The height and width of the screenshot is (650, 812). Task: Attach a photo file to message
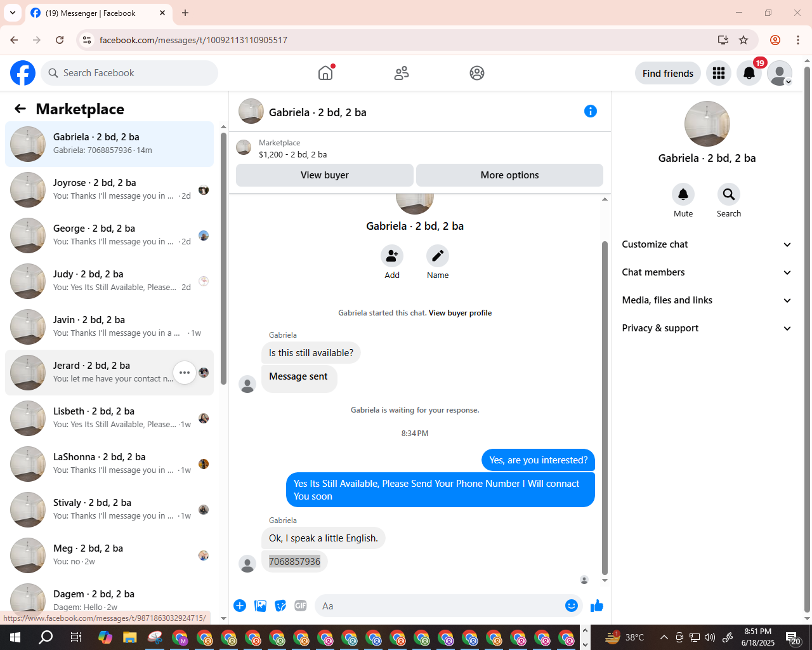(x=260, y=606)
